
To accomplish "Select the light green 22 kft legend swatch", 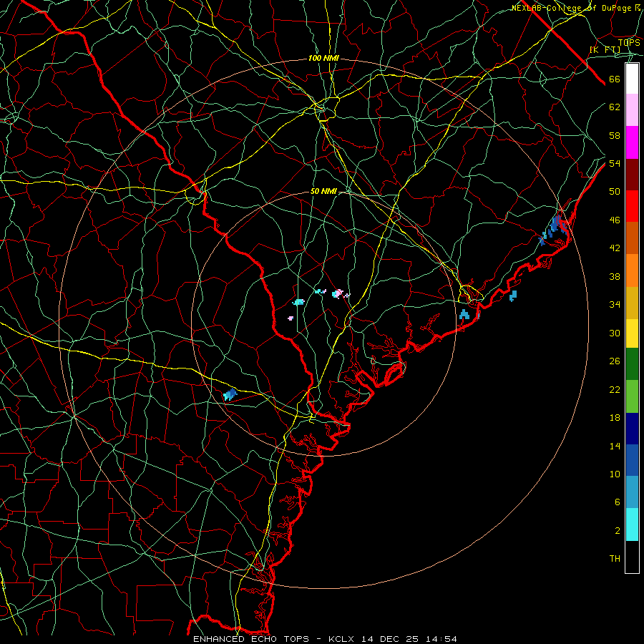I will [x=632, y=396].
